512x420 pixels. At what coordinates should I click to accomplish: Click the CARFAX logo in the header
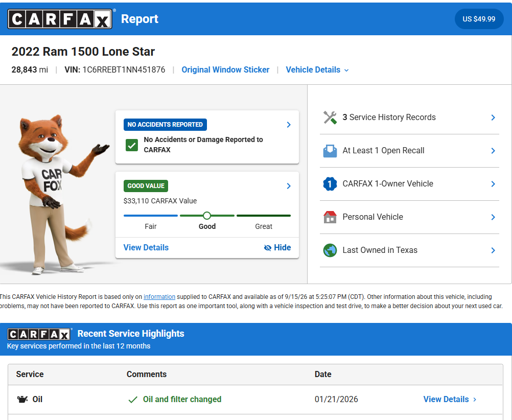click(x=60, y=19)
